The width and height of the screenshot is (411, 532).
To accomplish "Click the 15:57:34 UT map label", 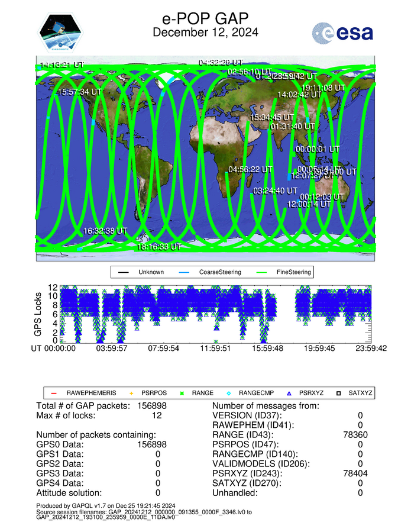I will (80, 92).
